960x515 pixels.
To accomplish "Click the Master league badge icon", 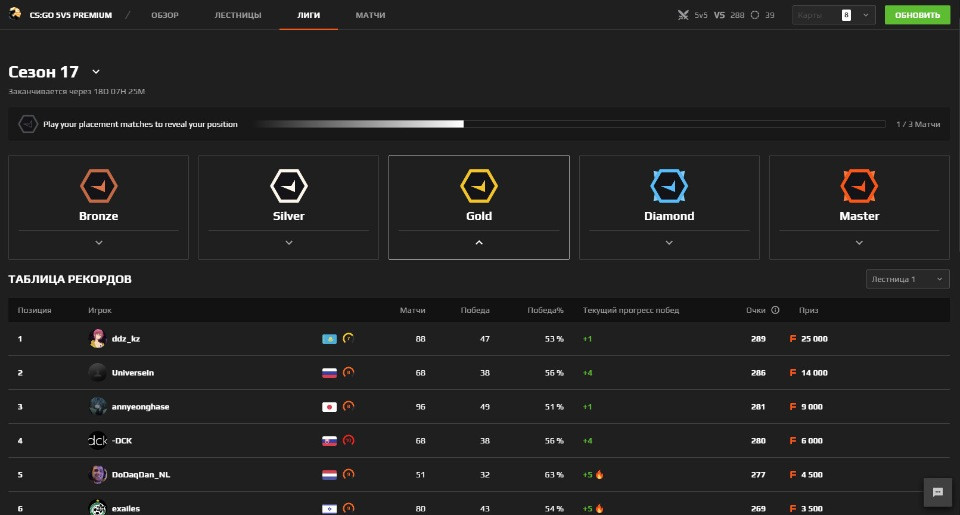I will [859, 186].
